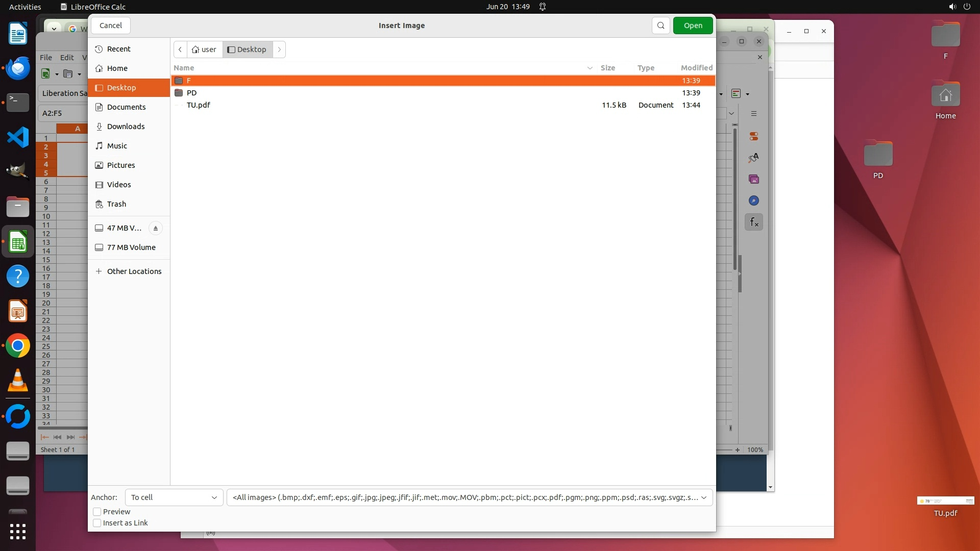Check the Insert as Link option
The image size is (980, 551).
tap(97, 523)
